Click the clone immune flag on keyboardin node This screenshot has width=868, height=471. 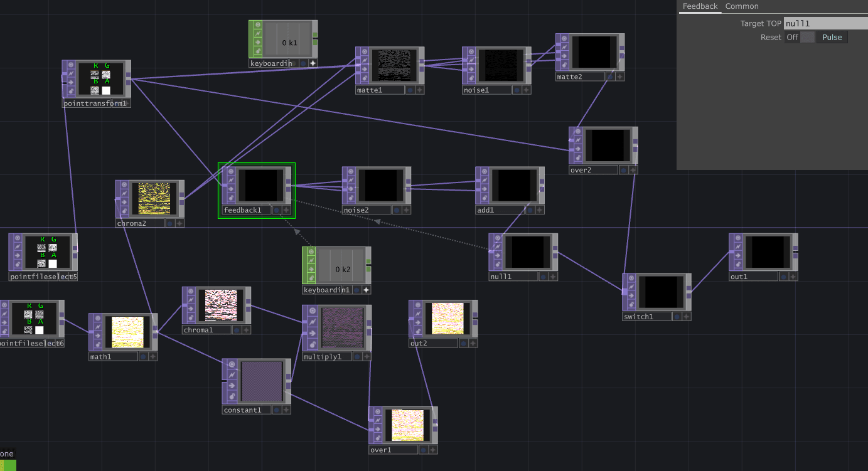[259, 34]
